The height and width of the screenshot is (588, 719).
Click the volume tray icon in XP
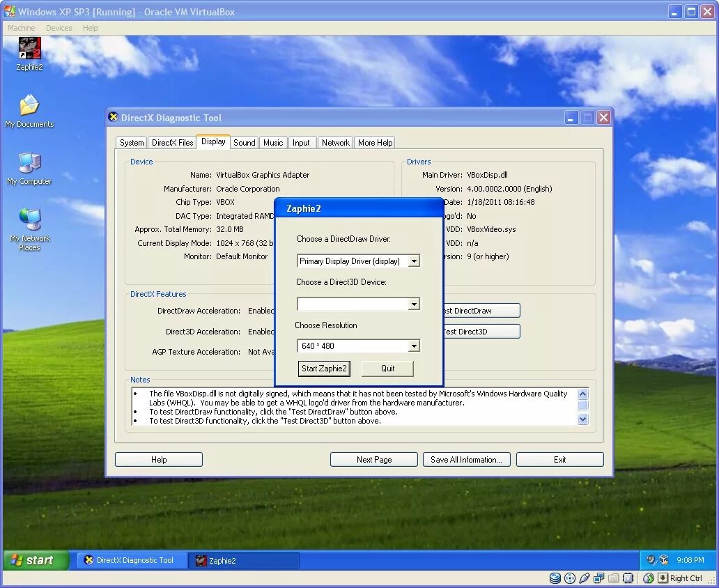[x=650, y=559]
